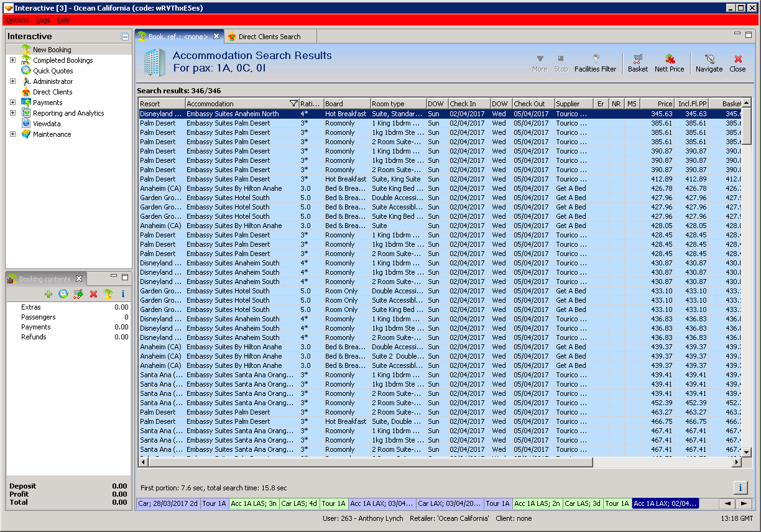Click the Extras row in Booking contents
Viewport: 761px width, 532px height.
click(x=68, y=307)
